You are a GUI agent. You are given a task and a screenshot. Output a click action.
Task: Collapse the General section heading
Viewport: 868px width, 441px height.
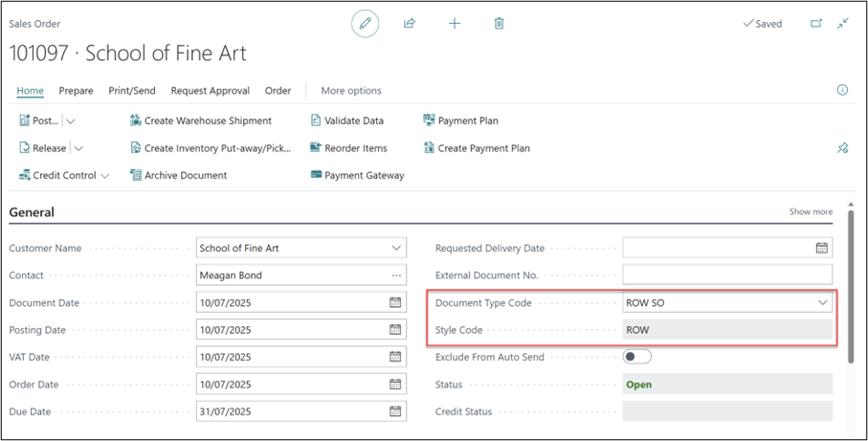click(32, 212)
